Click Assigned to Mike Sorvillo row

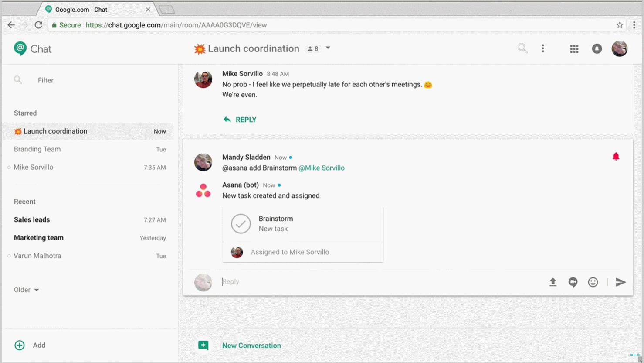[x=303, y=252]
